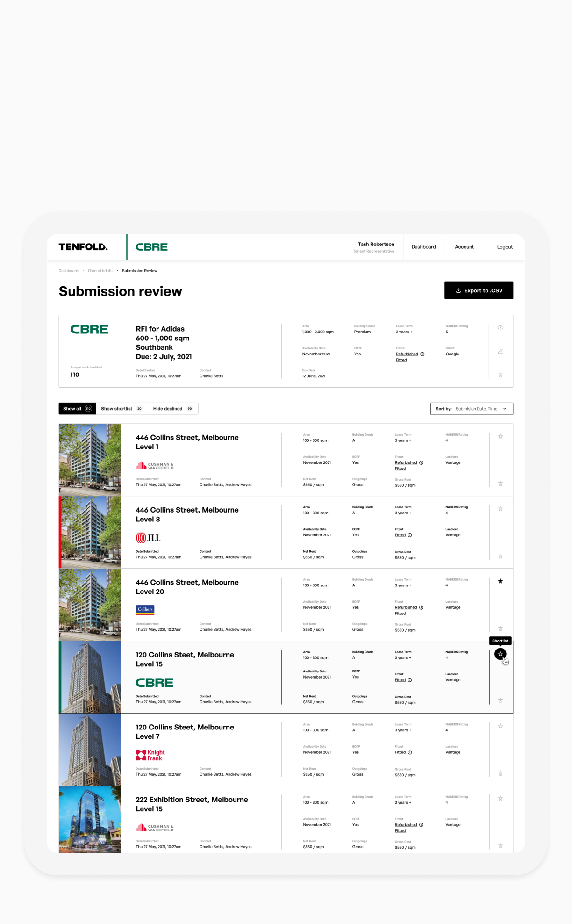This screenshot has width=572, height=924.
Task: Shortlist 446 Collins Street Level 8
Action: coord(500,509)
